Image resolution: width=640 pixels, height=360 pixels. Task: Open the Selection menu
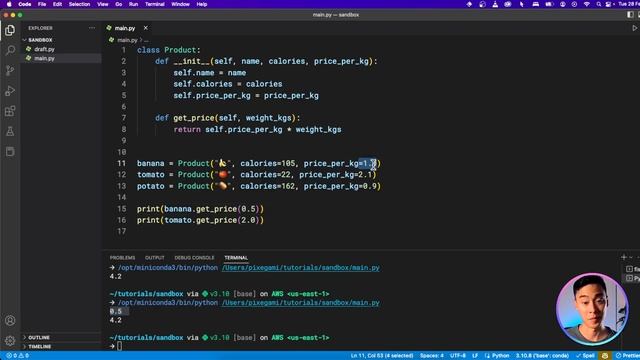pyautogui.click(x=79, y=4)
